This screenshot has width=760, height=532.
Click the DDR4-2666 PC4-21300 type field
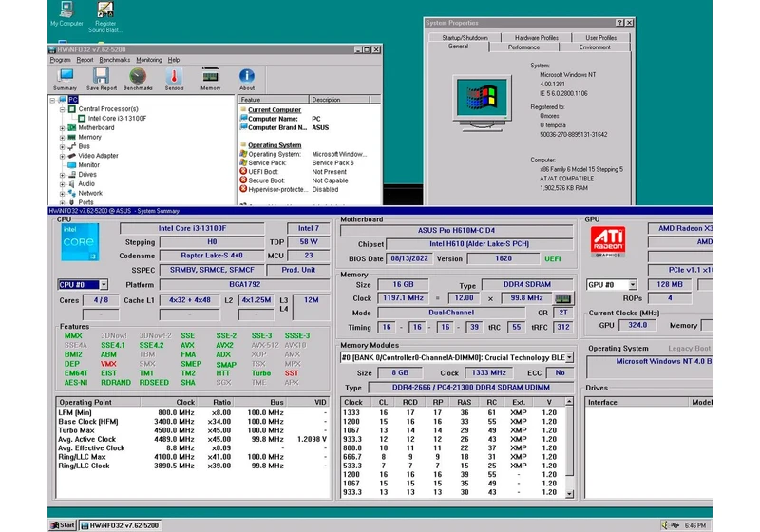tap(470, 388)
